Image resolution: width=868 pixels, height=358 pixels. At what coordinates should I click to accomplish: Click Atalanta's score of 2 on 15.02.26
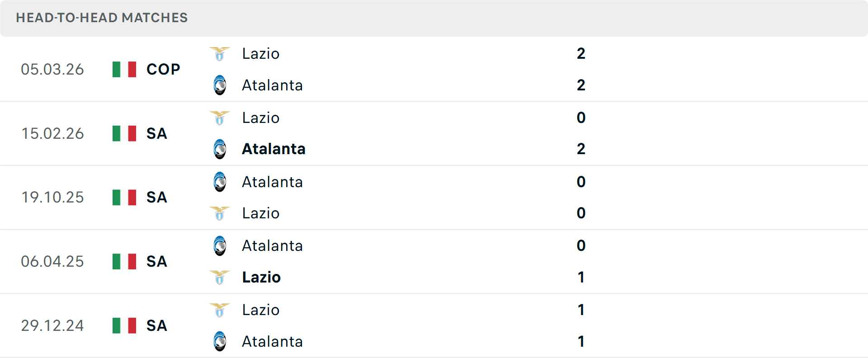[581, 149]
